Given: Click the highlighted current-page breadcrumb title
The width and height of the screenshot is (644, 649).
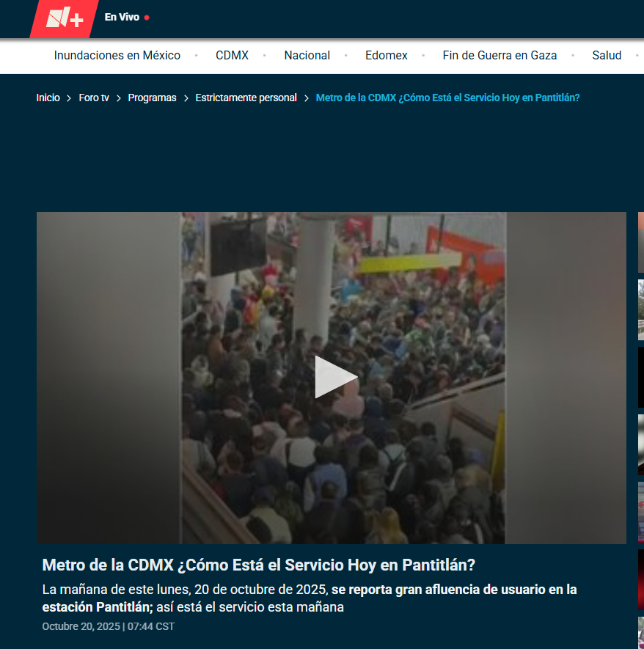Looking at the screenshot, I should click(447, 98).
